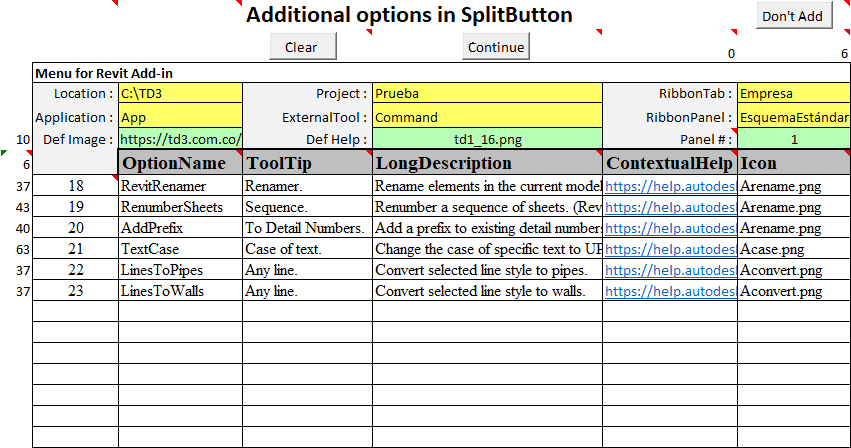Click the Don't Add button

[794, 16]
